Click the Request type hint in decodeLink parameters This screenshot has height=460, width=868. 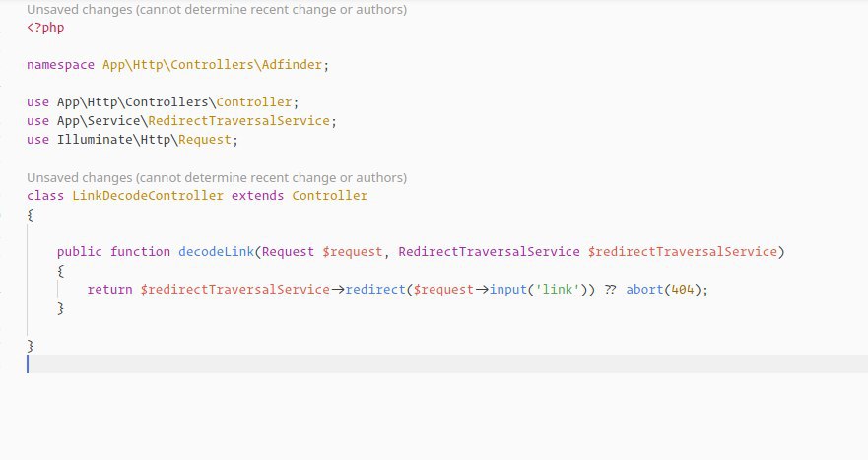click(288, 252)
